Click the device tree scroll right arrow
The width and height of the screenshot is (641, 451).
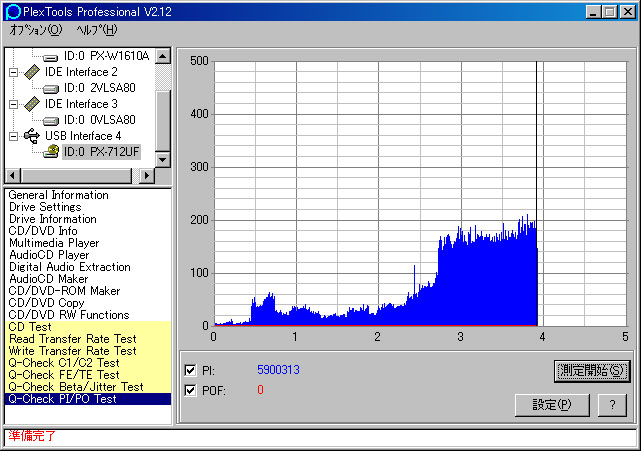point(147,176)
